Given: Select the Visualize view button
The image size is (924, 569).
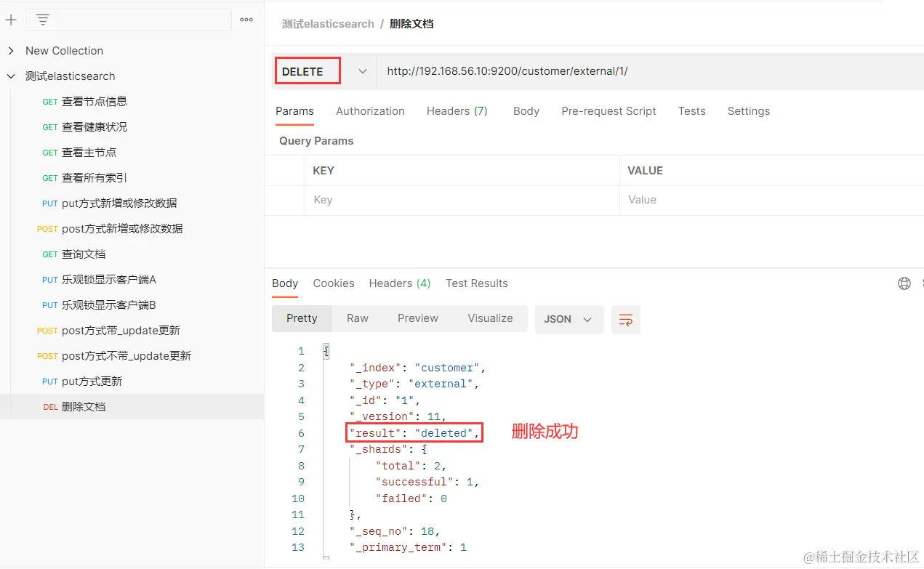Looking at the screenshot, I should tap(490, 318).
